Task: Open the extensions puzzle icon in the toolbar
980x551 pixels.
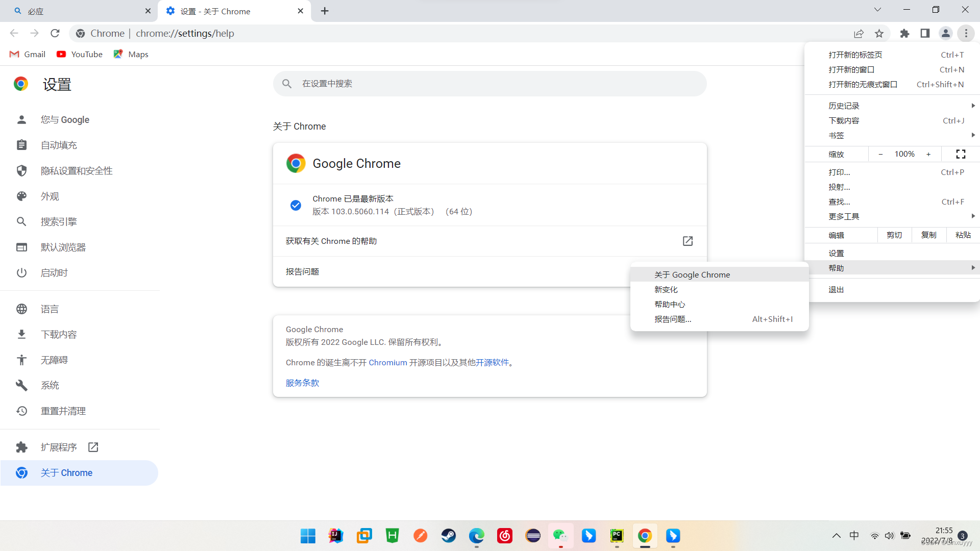Action: coord(904,33)
